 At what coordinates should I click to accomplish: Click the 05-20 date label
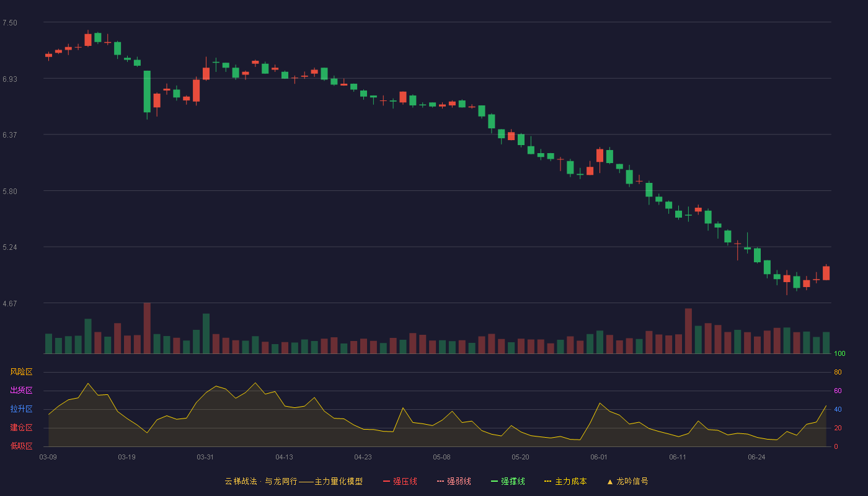(520, 457)
